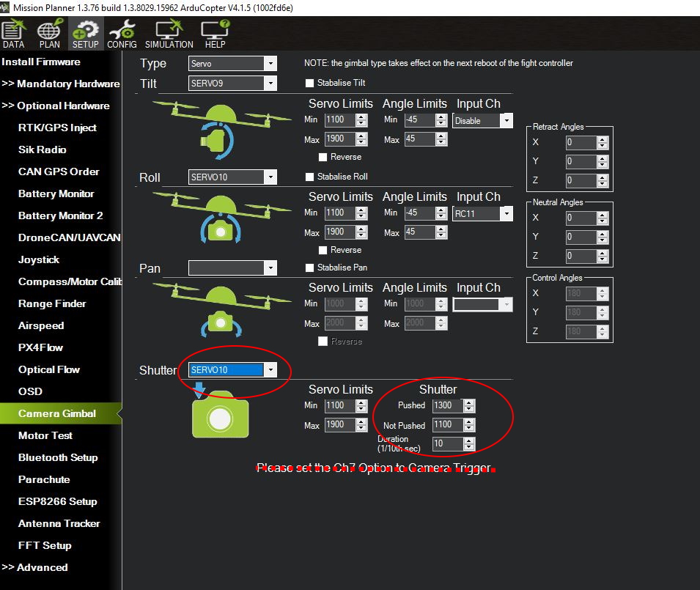
Task: Enable the Stabalise Tilt checkbox
Action: coord(310,83)
